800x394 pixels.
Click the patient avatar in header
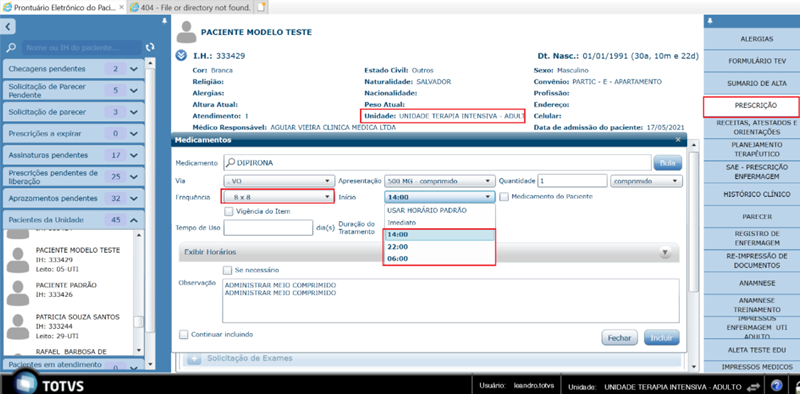[186, 33]
